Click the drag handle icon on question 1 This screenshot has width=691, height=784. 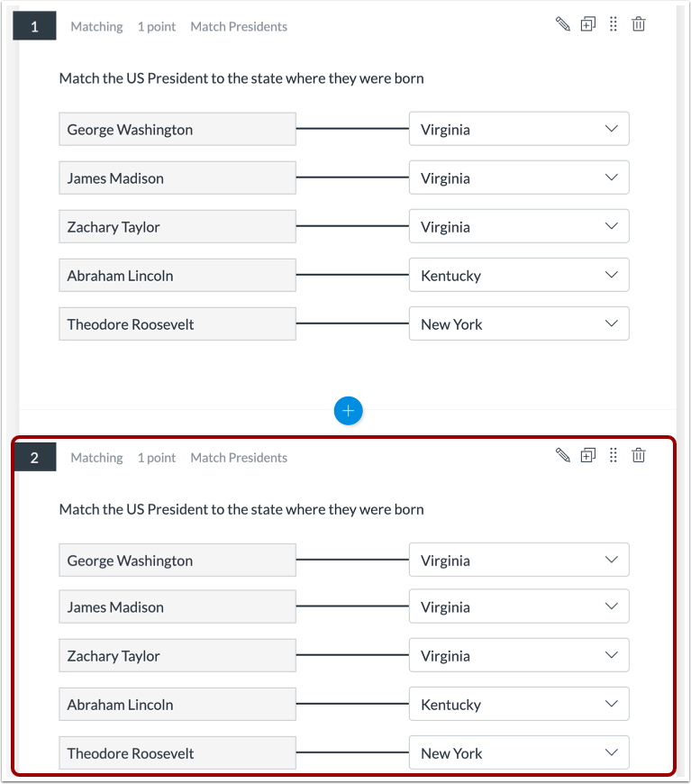[x=614, y=24]
